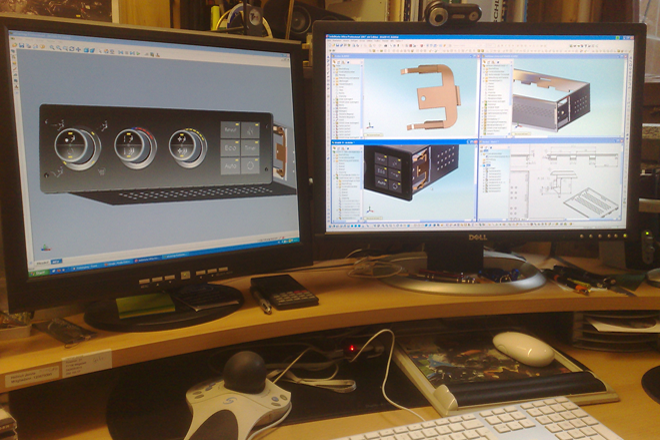This screenshot has height=440, width=660.
Task: Click the bracket window feature tree vertical scrollbar
Action: click(362, 100)
